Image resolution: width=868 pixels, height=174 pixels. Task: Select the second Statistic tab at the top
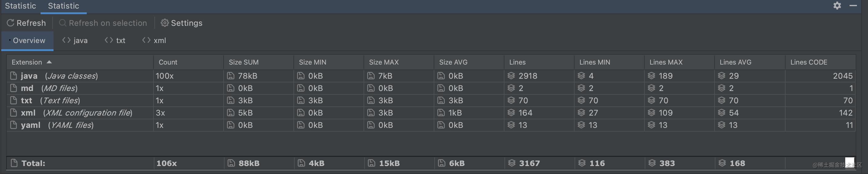pos(63,6)
